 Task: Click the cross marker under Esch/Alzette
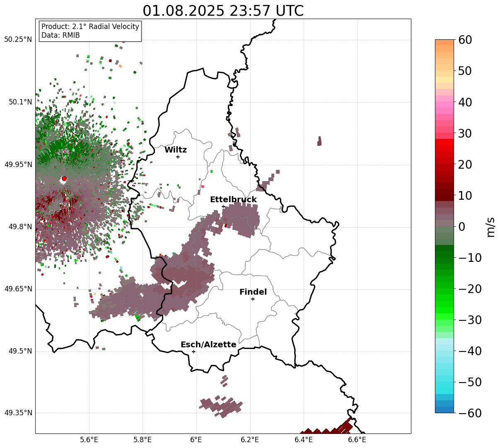click(193, 351)
